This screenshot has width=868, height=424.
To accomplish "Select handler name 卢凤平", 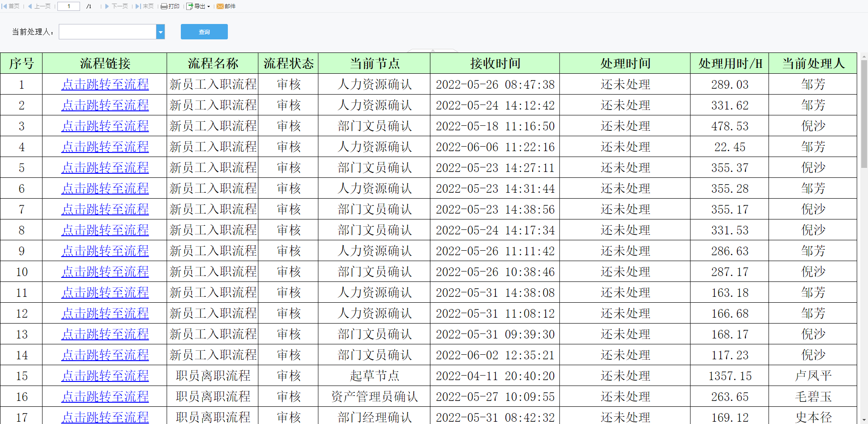I will [813, 376].
